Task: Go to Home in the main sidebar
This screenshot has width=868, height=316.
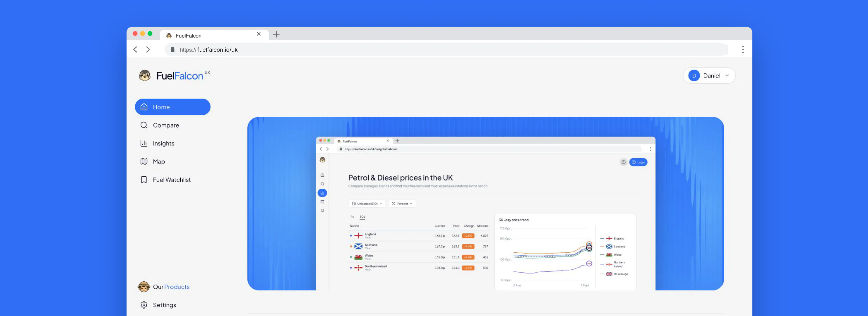Action: pyautogui.click(x=172, y=107)
